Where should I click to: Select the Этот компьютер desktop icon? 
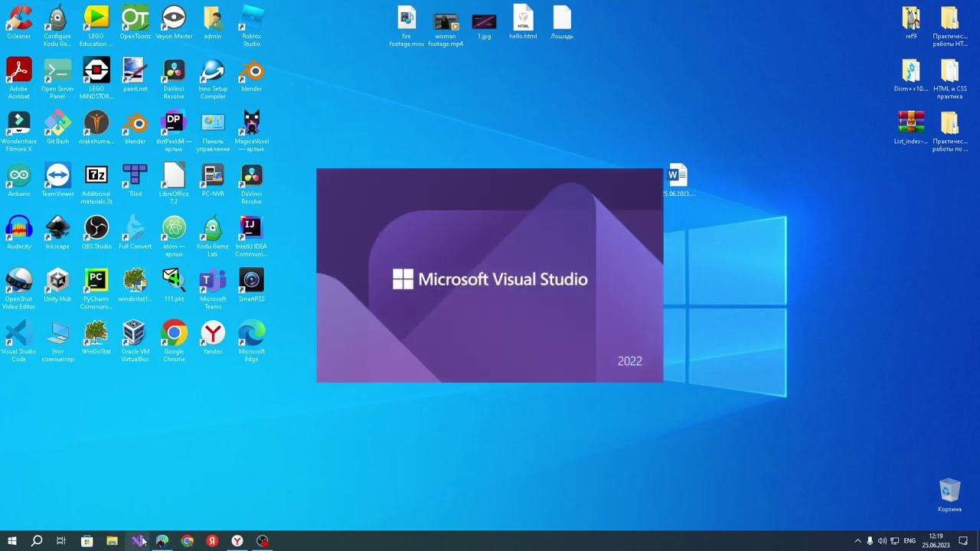coord(57,343)
